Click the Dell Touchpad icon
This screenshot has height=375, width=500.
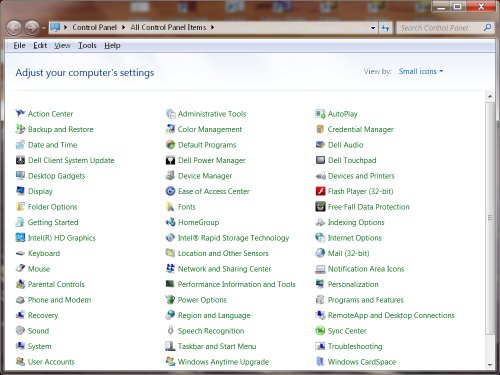(320, 160)
